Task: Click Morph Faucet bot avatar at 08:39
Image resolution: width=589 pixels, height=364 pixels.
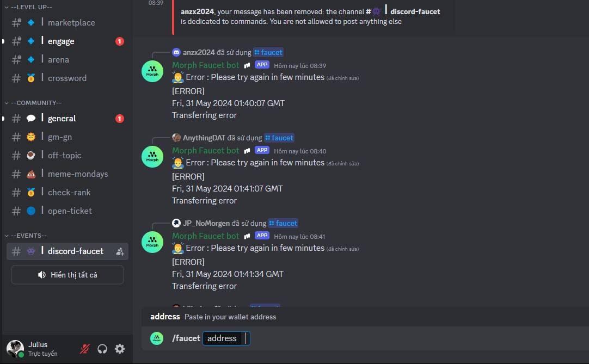Action: coord(152,71)
